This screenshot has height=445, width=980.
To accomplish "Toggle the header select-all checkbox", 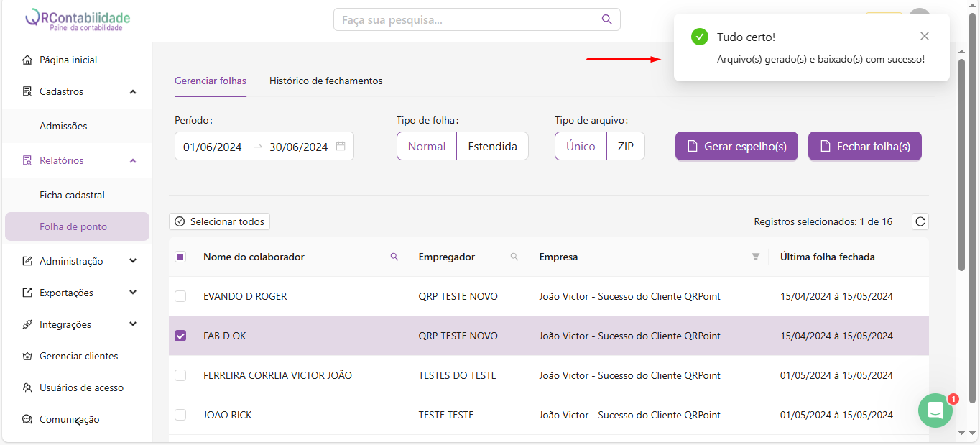I will click(x=180, y=257).
